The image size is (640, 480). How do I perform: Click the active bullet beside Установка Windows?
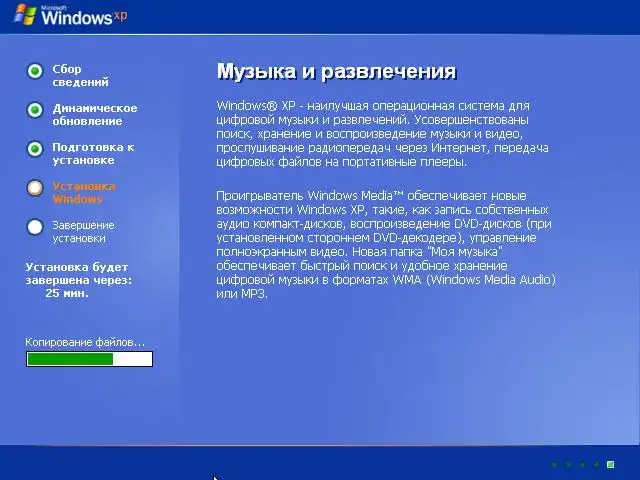(x=35, y=188)
